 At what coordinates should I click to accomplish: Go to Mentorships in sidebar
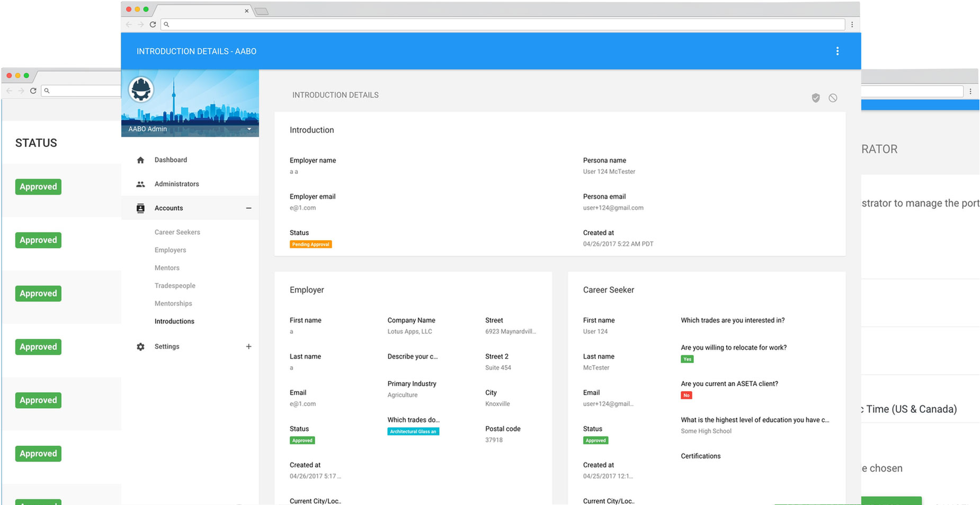173,304
